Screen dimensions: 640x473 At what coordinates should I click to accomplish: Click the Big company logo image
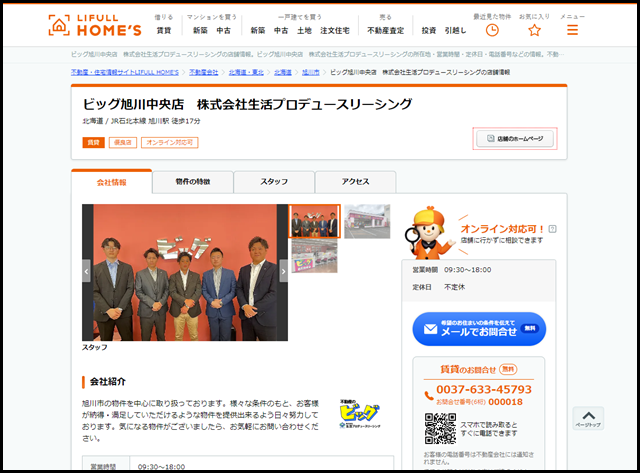click(x=360, y=413)
